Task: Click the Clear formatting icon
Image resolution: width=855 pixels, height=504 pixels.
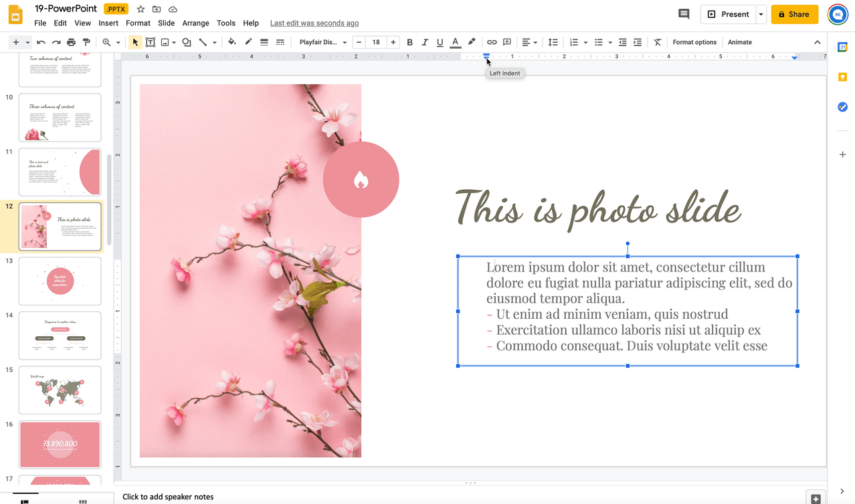Action: pos(658,42)
